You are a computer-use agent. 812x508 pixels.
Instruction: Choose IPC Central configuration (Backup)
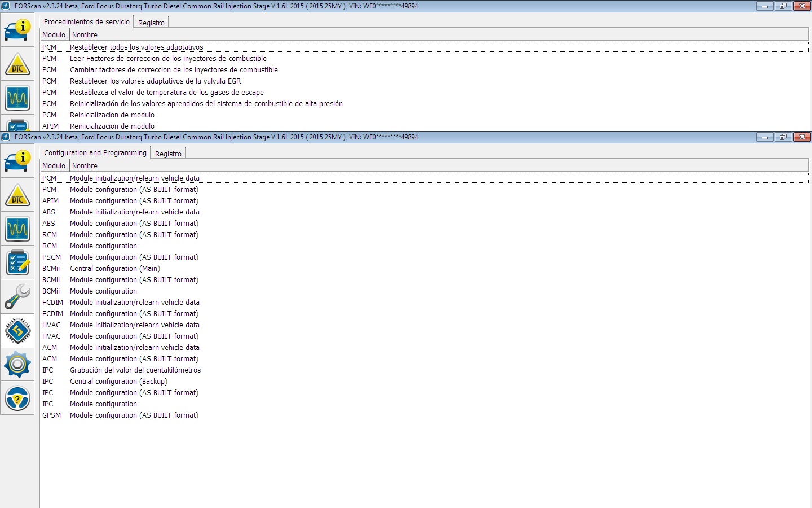pyautogui.click(x=118, y=382)
